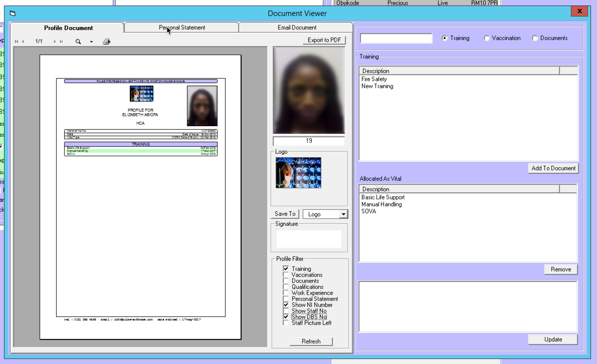Click the magnifying glass zoom icon
This screenshot has width=597, height=364.
[x=78, y=42]
